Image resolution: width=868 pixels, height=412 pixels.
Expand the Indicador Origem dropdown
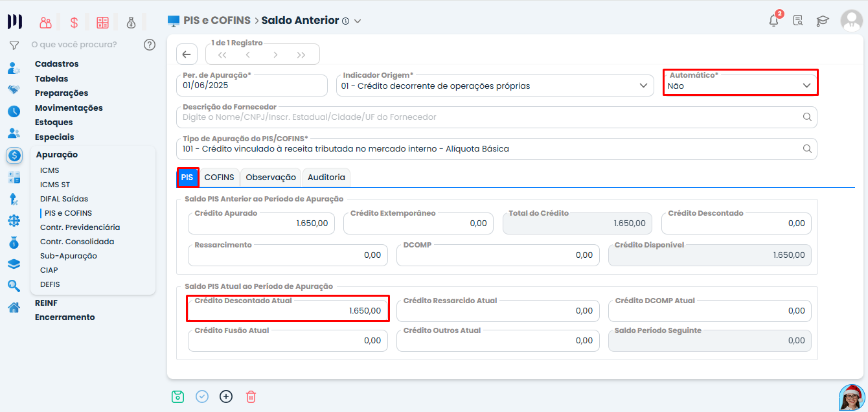pos(643,86)
